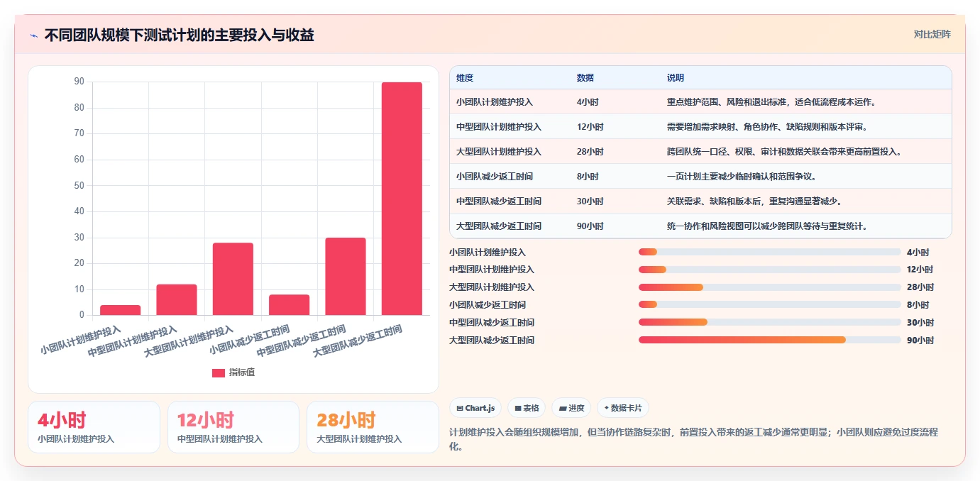The width and height of the screenshot is (980, 481).
Task: Click y-axis label 90 on chart
Action: (79, 82)
